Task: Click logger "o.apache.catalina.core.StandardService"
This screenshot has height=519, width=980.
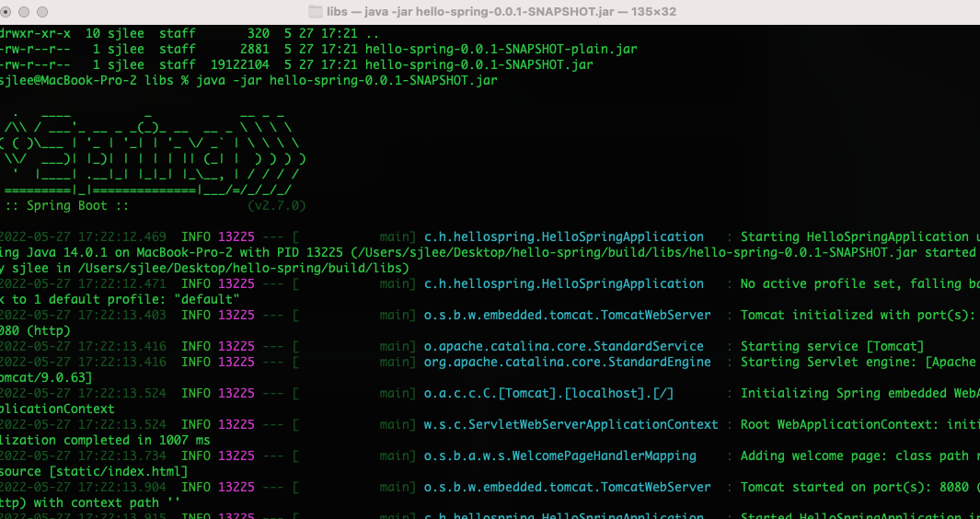Action: tap(564, 346)
